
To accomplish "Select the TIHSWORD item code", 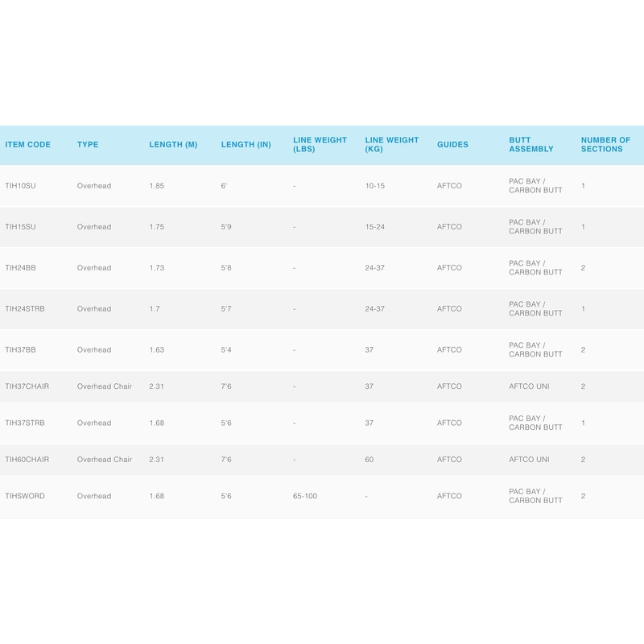I will pos(25,497).
